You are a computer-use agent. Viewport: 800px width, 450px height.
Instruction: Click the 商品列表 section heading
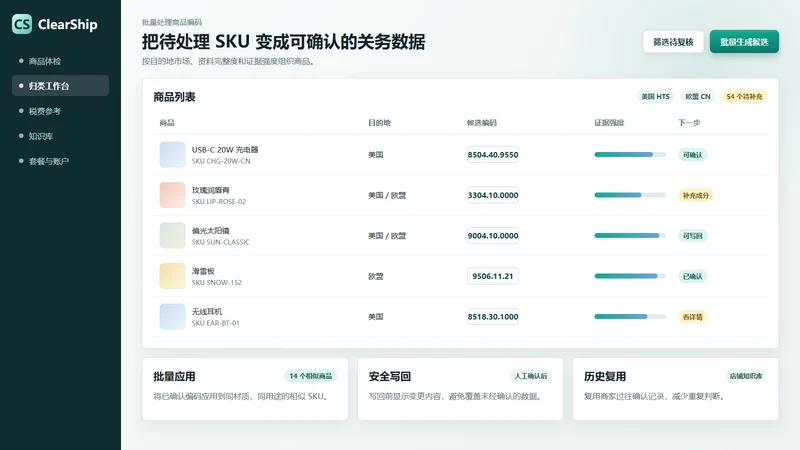point(174,97)
